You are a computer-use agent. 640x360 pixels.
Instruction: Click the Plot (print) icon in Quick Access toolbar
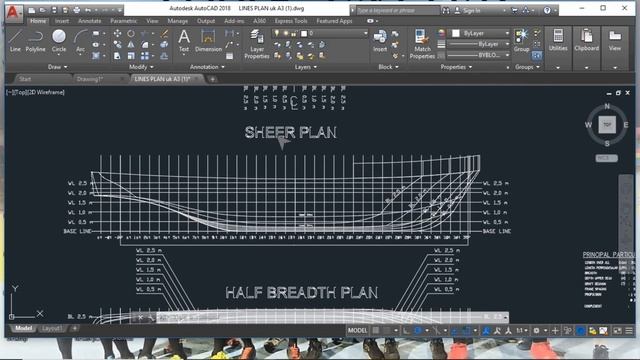pos(76,10)
